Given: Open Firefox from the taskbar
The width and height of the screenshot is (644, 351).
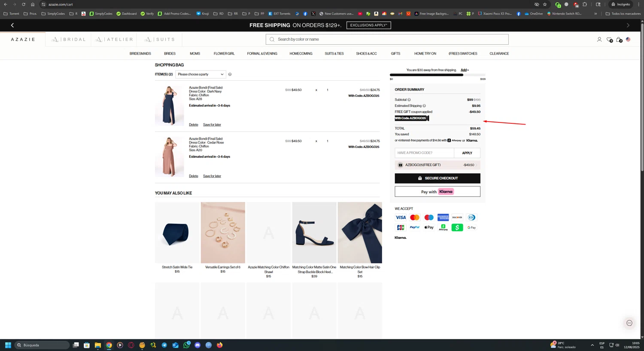Looking at the screenshot, I should pyautogui.click(x=220, y=345).
